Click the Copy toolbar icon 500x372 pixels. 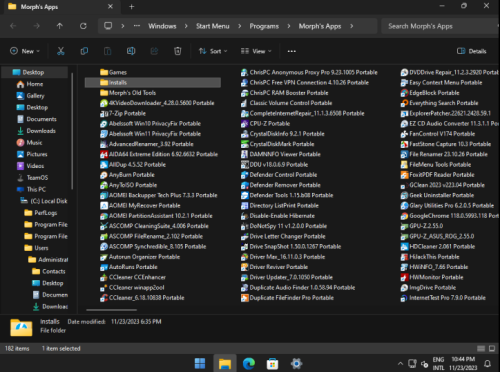84,51
